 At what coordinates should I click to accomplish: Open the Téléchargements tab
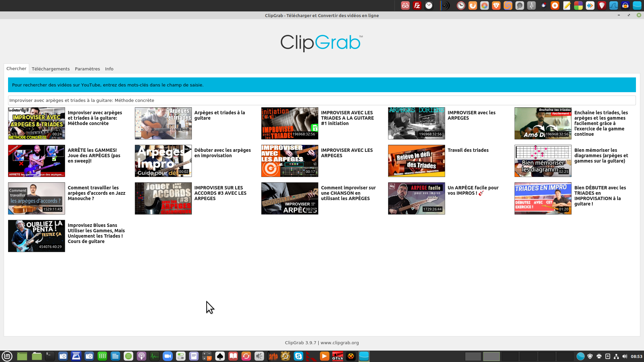click(51, 69)
